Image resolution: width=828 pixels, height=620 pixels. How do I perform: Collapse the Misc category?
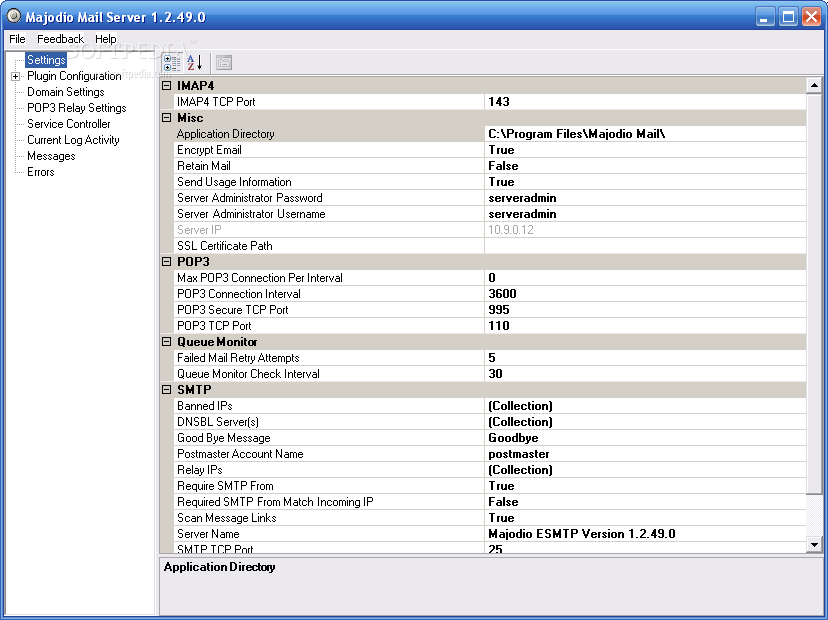[167, 118]
